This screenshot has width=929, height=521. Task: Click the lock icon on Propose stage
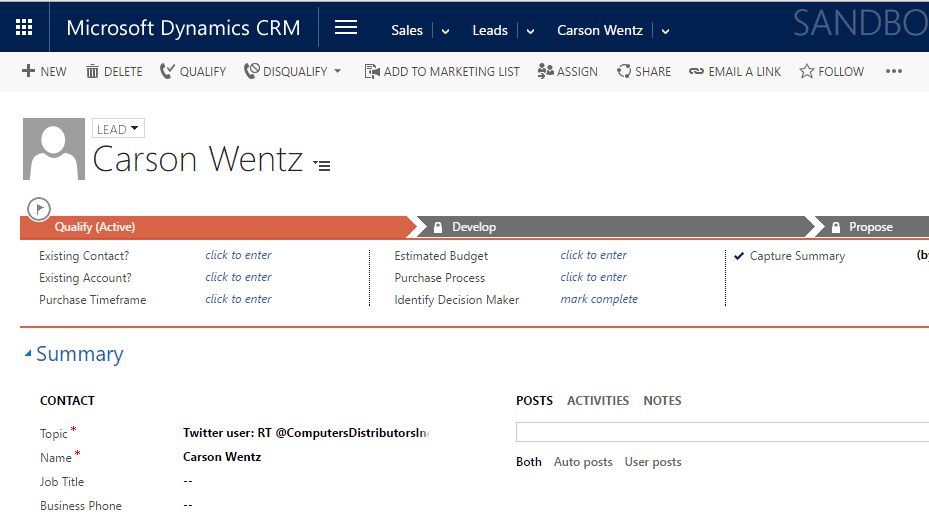tap(835, 227)
